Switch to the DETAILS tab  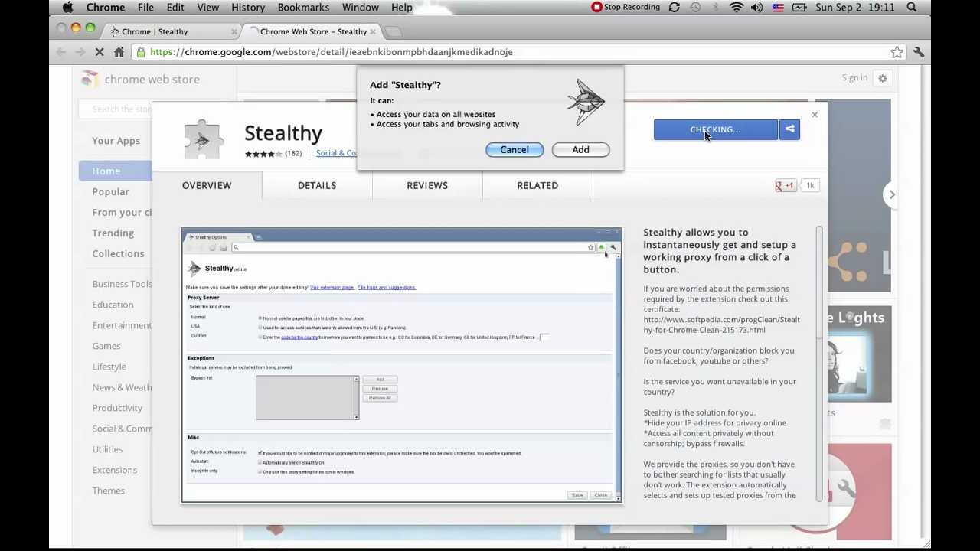point(317,185)
